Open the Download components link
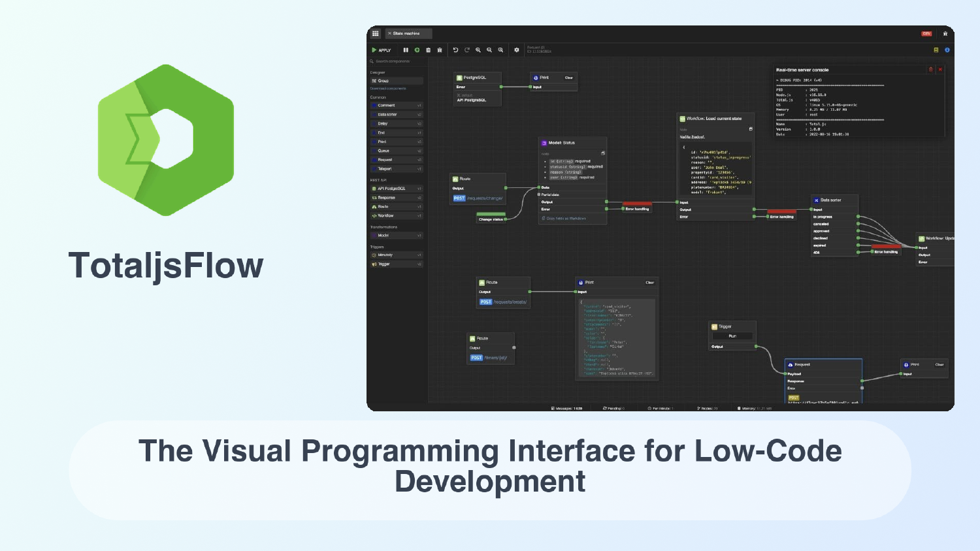The width and height of the screenshot is (980, 551). click(388, 89)
